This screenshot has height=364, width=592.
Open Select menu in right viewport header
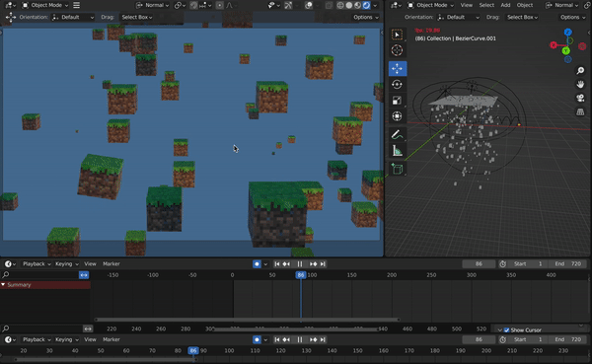click(x=486, y=5)
